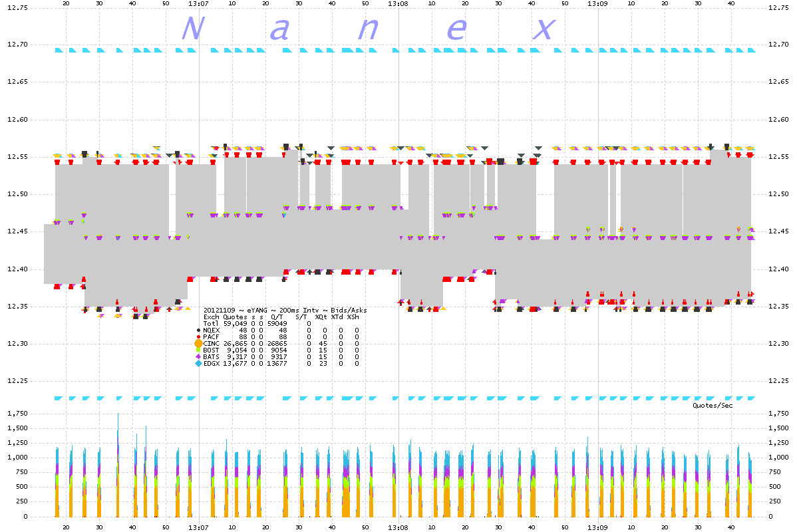This screenshot has width=797, height=532.
Task: Select the Quotes column header in legend
Action: point(235,317)
